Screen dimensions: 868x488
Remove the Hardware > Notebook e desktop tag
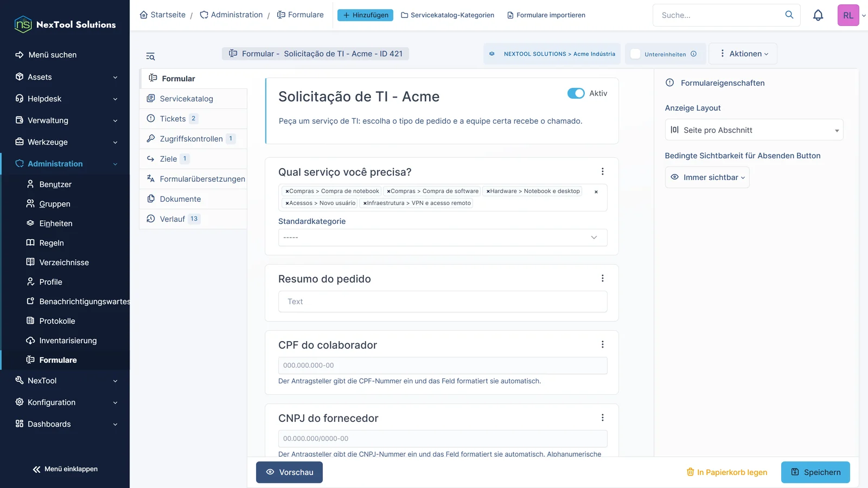488,191
